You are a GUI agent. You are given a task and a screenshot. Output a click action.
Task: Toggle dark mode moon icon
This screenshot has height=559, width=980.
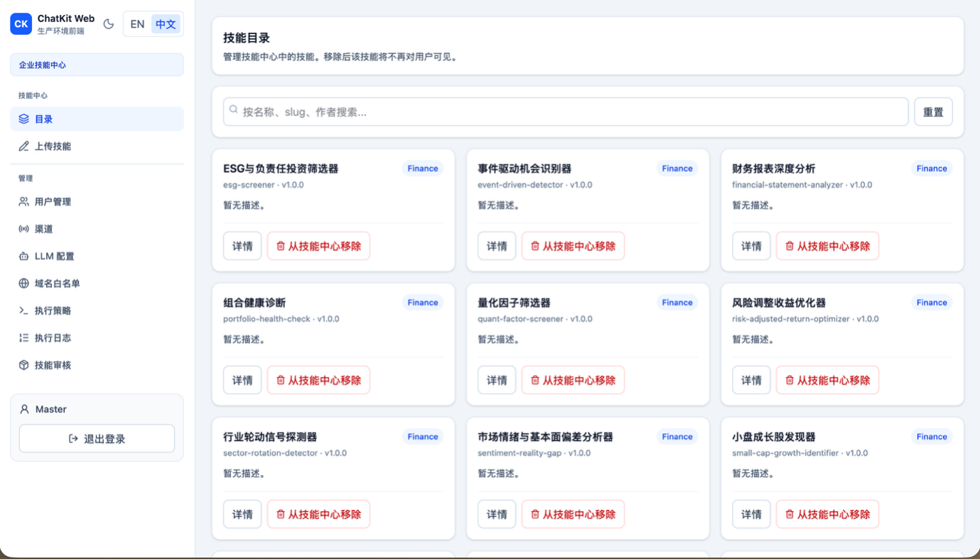click(109, 24)
